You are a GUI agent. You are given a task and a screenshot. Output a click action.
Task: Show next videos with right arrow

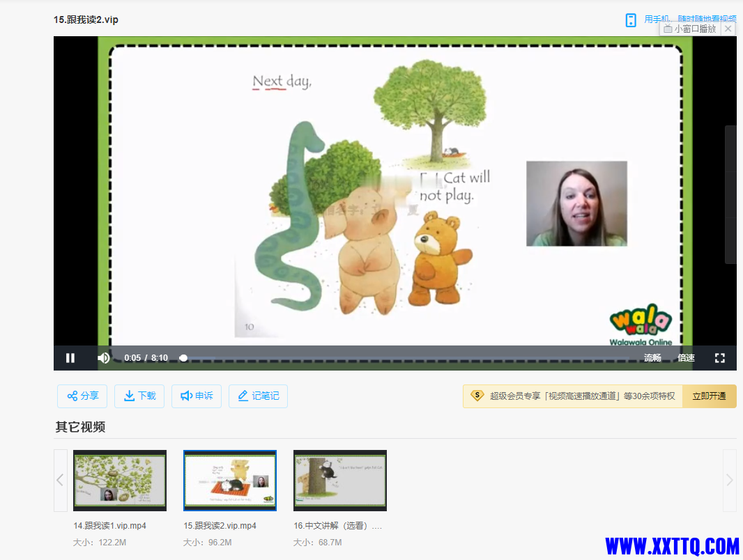[x=730, y=481]
